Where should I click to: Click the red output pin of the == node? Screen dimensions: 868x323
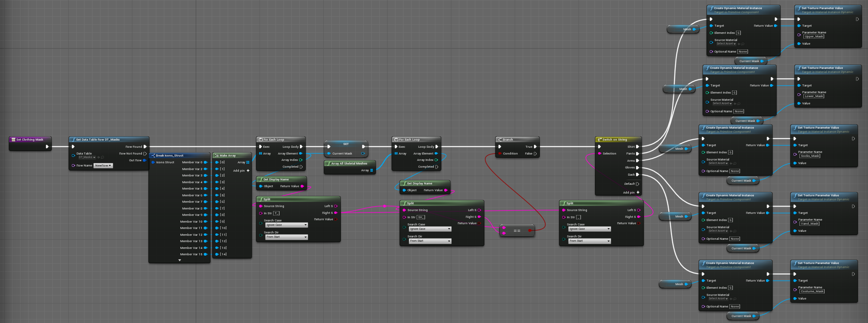tap(529, 230)
